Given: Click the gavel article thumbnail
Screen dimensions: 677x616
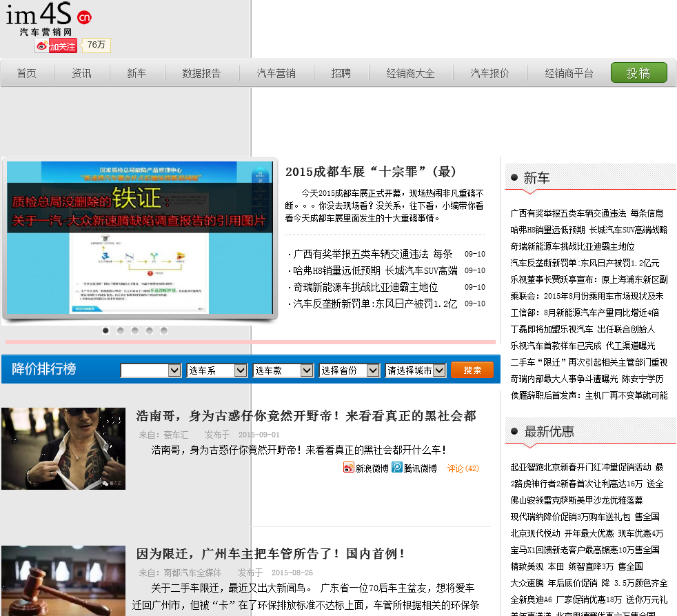Looking at the screenshot, I should pos(63,581).
